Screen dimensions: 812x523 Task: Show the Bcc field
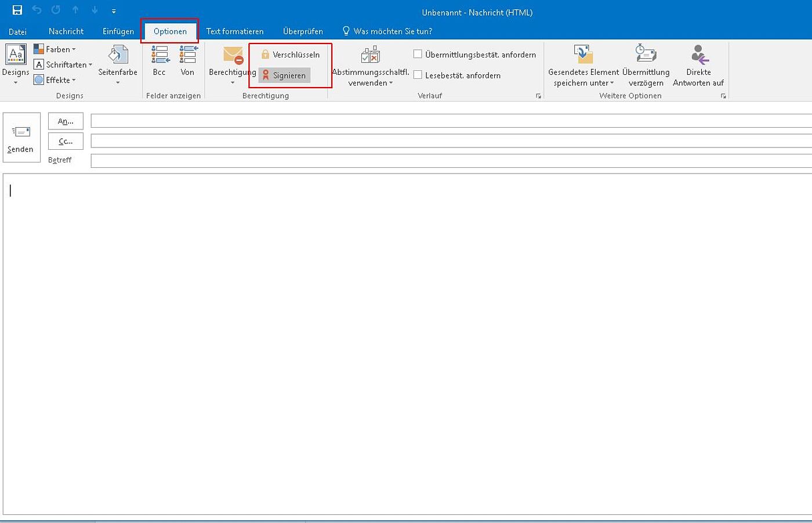click(x=159, y=61)
